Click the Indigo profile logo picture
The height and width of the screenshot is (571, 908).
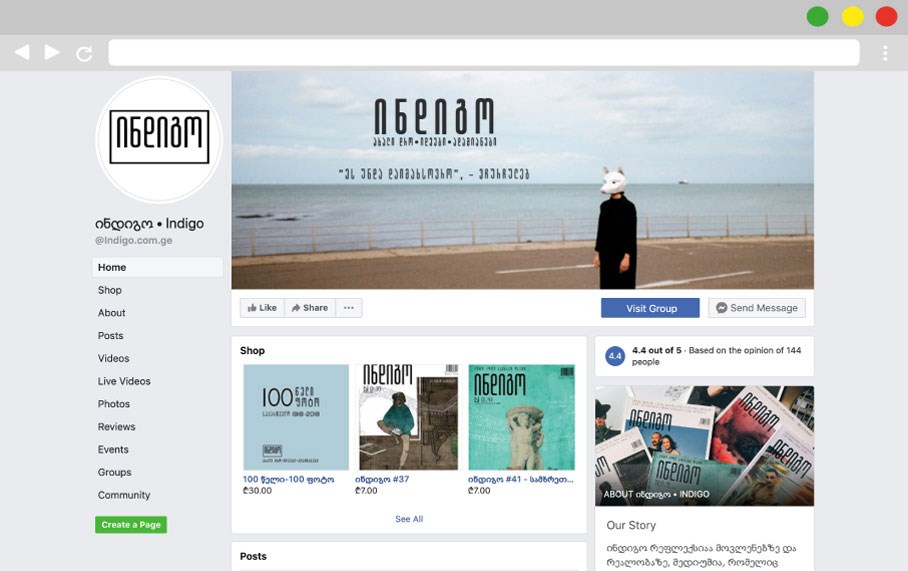click(x=159, y=138)
